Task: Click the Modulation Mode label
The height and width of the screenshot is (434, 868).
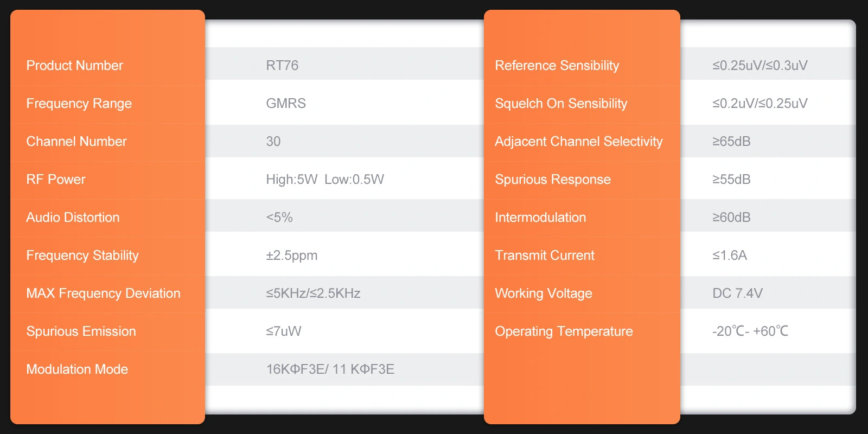Action: pos(77,369)
